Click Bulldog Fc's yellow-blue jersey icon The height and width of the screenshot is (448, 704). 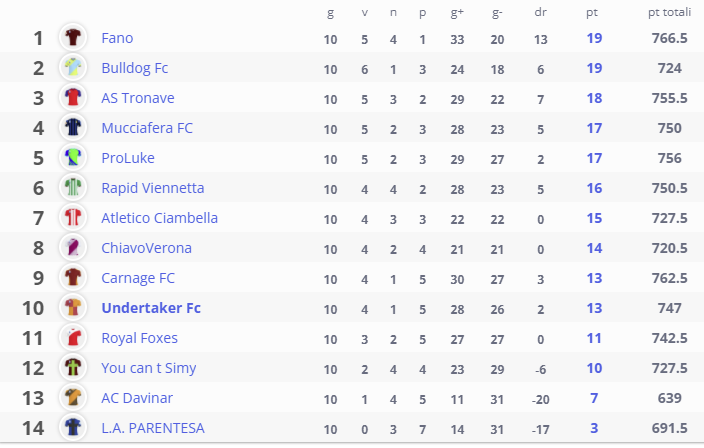tap(73, 67)
